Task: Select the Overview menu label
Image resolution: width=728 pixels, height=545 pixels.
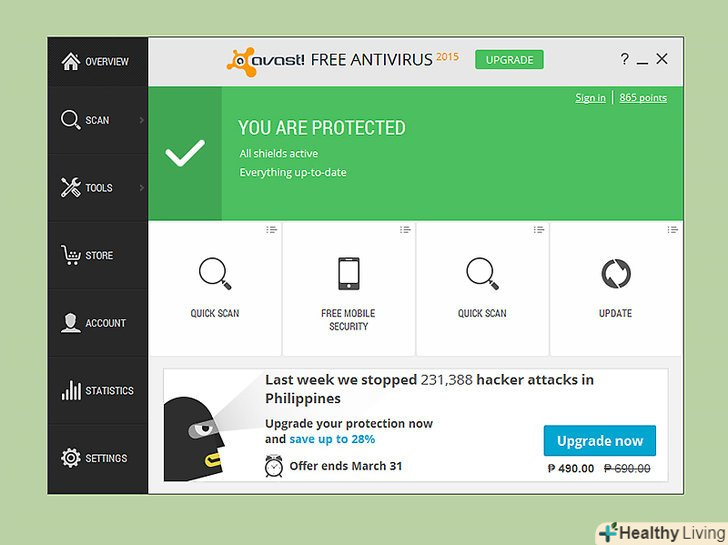Action: (107, 62)
